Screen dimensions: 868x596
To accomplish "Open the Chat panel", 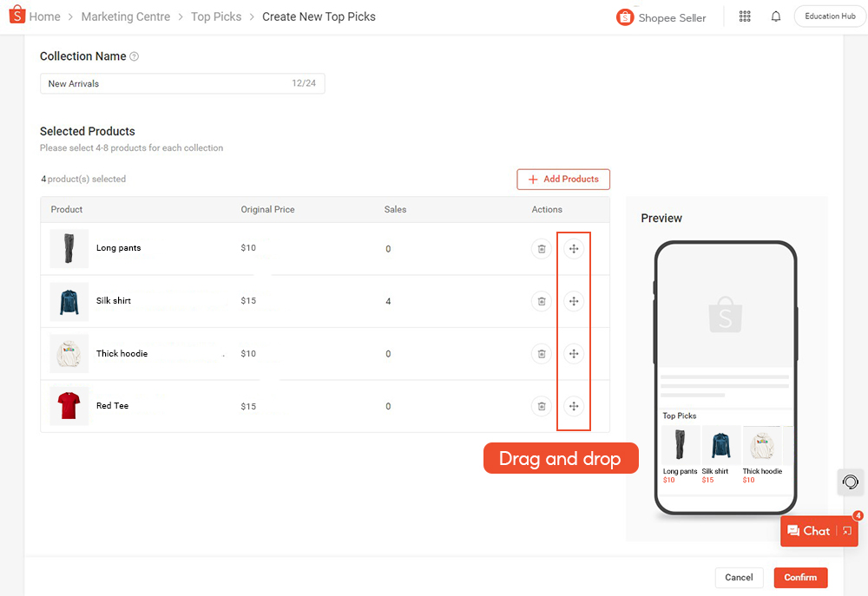I will 809,531.
